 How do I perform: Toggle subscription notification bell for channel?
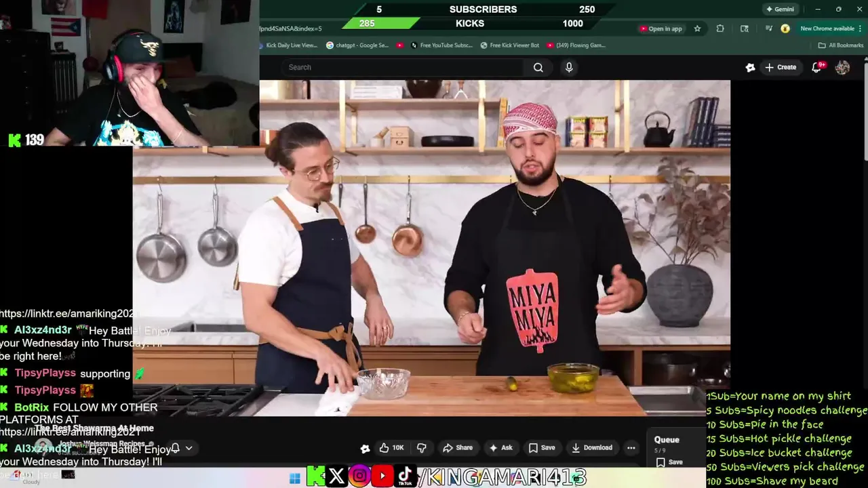tap(175, 448)
